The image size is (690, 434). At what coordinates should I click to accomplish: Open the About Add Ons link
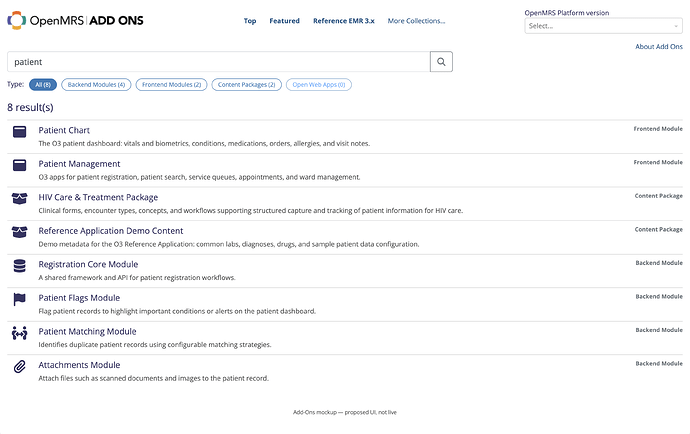pyautogui.click(x=659, y=46)
